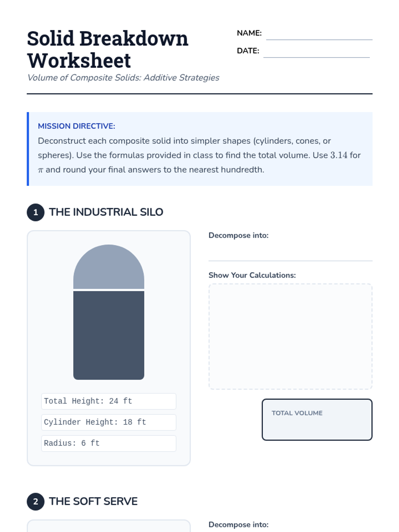This screenshot has height=532, width=399.
Task: Click the Decompose into label under Soft Serve
Action: (238, 525)
